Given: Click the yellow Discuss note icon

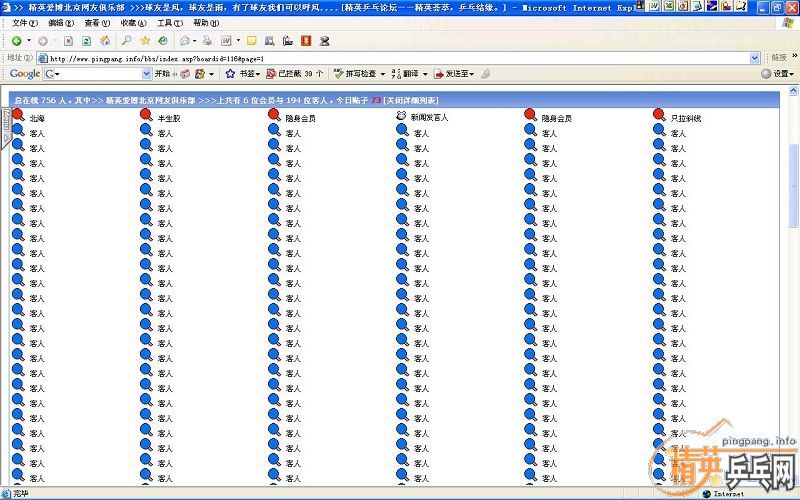Looking at the screenshot, I should [252, 41].
